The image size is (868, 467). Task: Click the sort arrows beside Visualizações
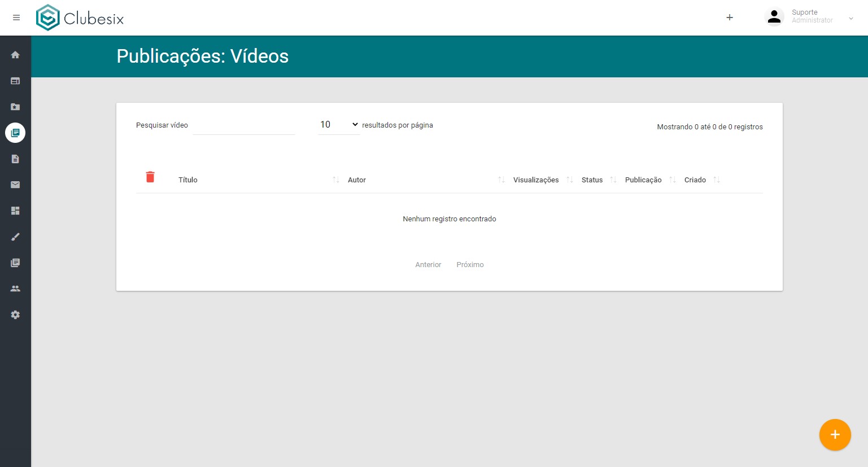[x=570, y=180]
